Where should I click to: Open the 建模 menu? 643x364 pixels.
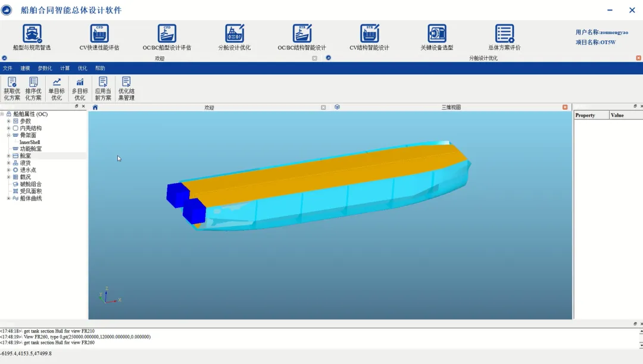click(25, 68)
